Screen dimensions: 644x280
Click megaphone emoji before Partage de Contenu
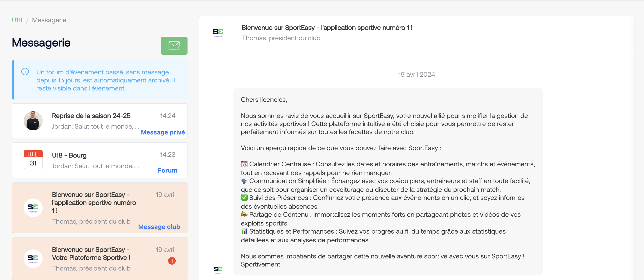pyautogui.click(x=244, y=214)
